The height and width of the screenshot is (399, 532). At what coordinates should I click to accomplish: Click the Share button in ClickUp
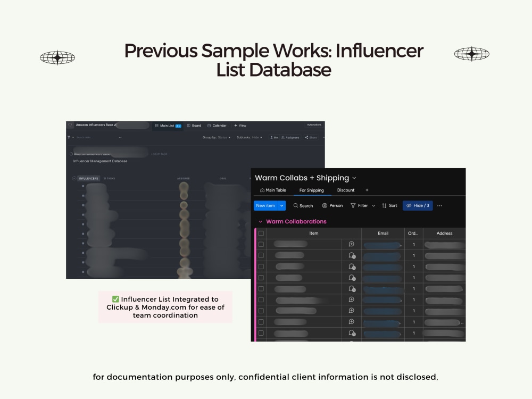311,137
